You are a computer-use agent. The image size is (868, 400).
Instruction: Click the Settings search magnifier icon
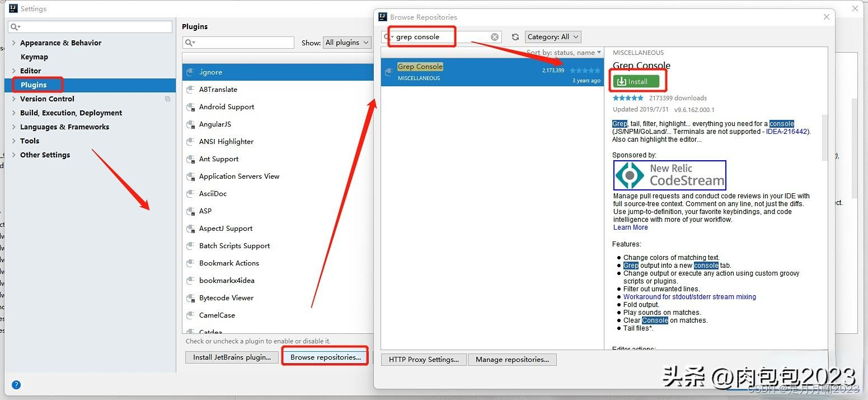point(15,27)
